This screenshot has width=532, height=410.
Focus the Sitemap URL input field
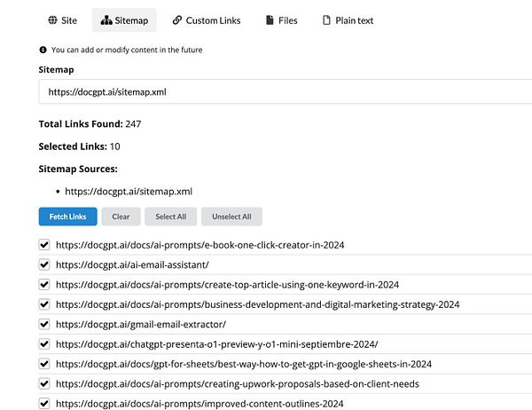[x=286, y=91]
